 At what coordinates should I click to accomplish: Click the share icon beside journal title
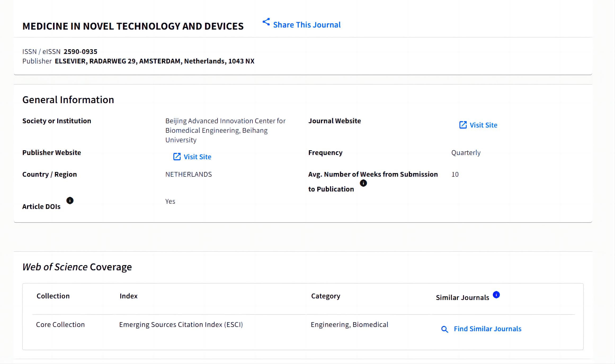(x=266, y=22)
